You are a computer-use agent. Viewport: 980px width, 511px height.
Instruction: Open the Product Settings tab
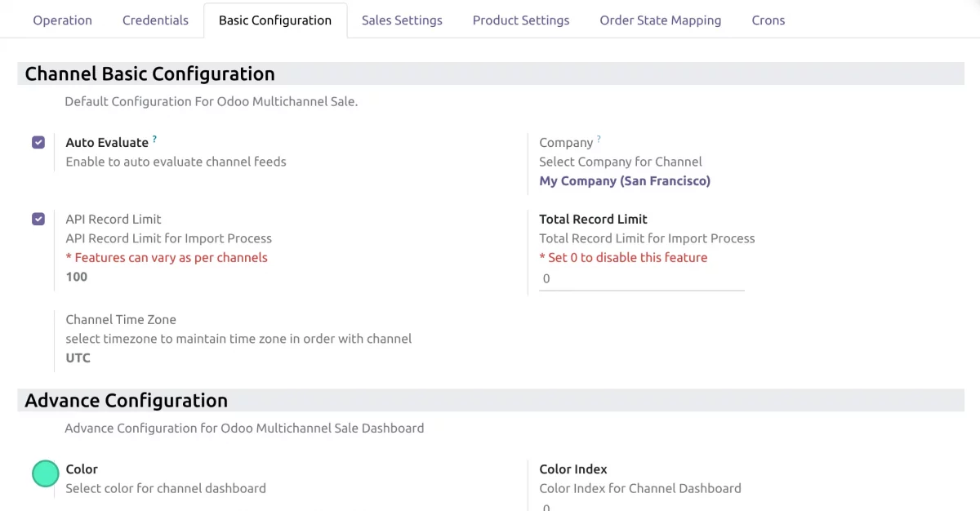(x=521, y=20)
